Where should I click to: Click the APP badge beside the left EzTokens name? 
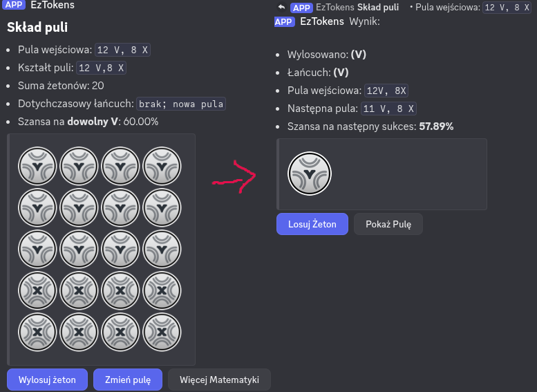tap(15, 5)
